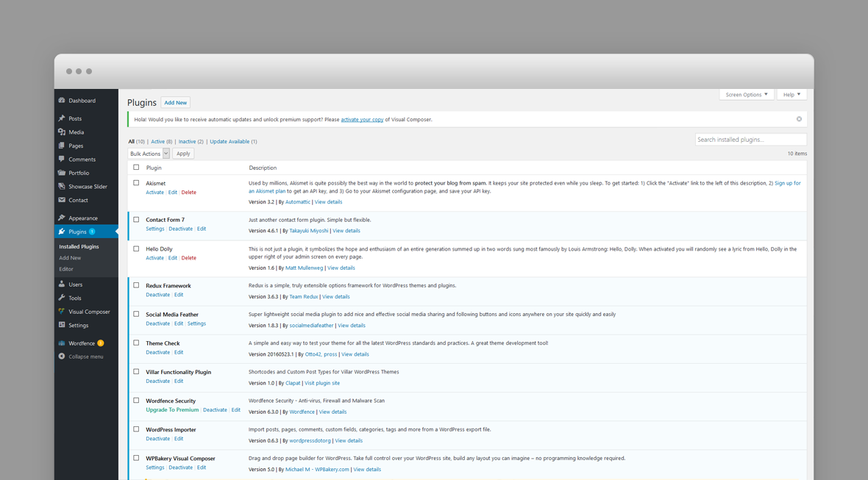Follow the activate your copy link
Screen dimensions: 868x480
[x=362, y=119]
